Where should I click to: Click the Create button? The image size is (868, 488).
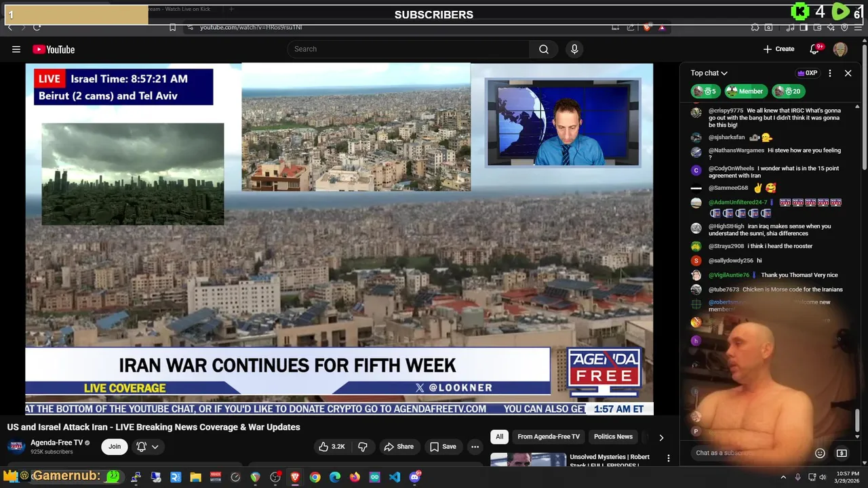(x=778, y=49)
